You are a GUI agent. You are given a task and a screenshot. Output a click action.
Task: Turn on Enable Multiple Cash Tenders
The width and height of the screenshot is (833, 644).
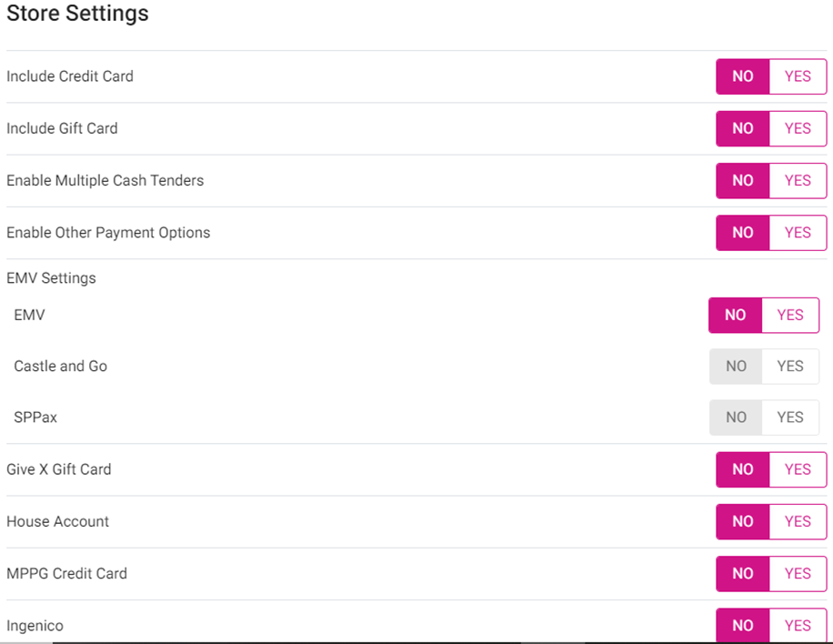click(x=798, y=180)
